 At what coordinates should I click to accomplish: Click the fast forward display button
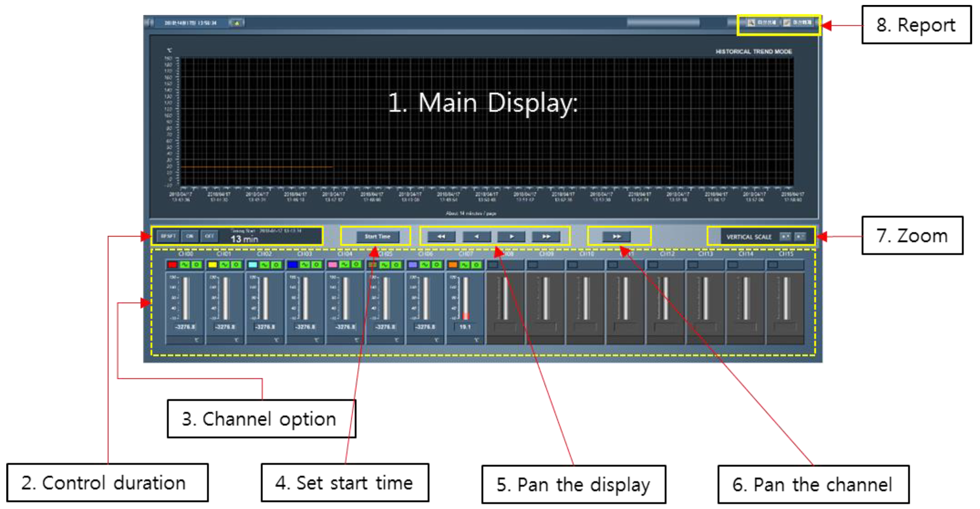click(x=546, y=237)
